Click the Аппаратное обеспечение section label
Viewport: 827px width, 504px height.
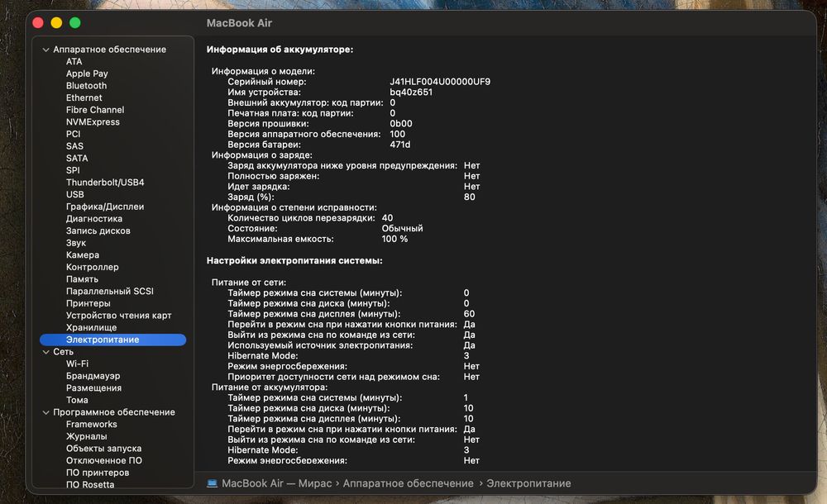109,50
